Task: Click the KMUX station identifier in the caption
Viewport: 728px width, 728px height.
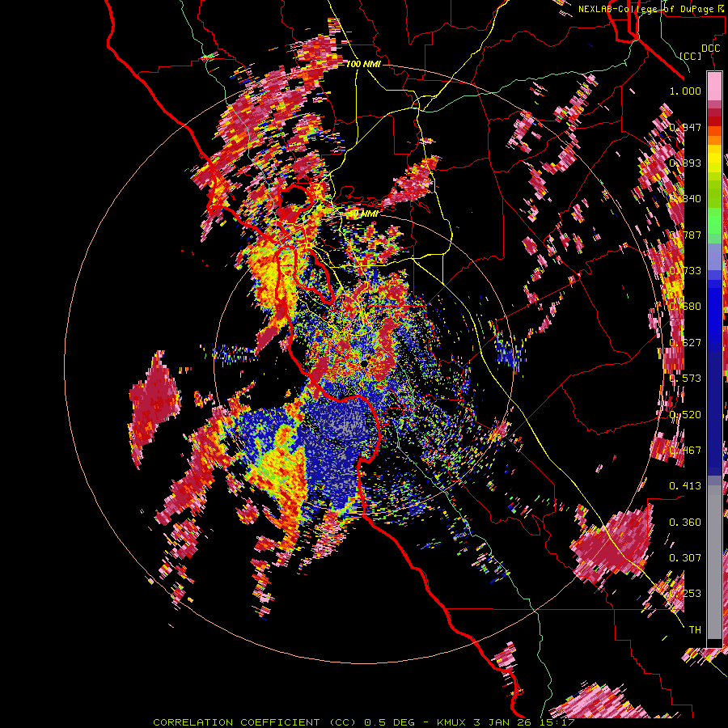Action: (453, 722)
